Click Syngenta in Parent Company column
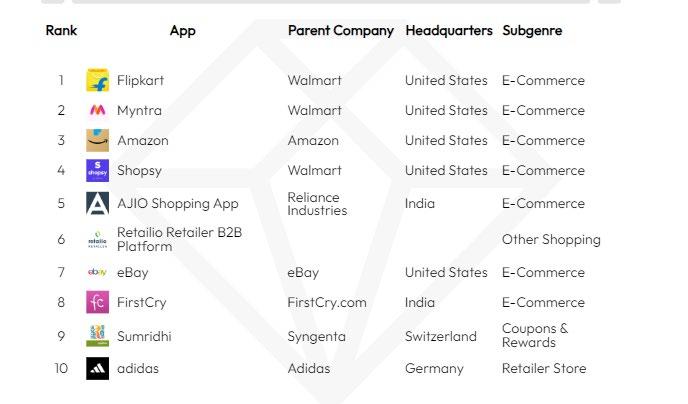Viewport: 688px width, 404px height. click(317, 337)
